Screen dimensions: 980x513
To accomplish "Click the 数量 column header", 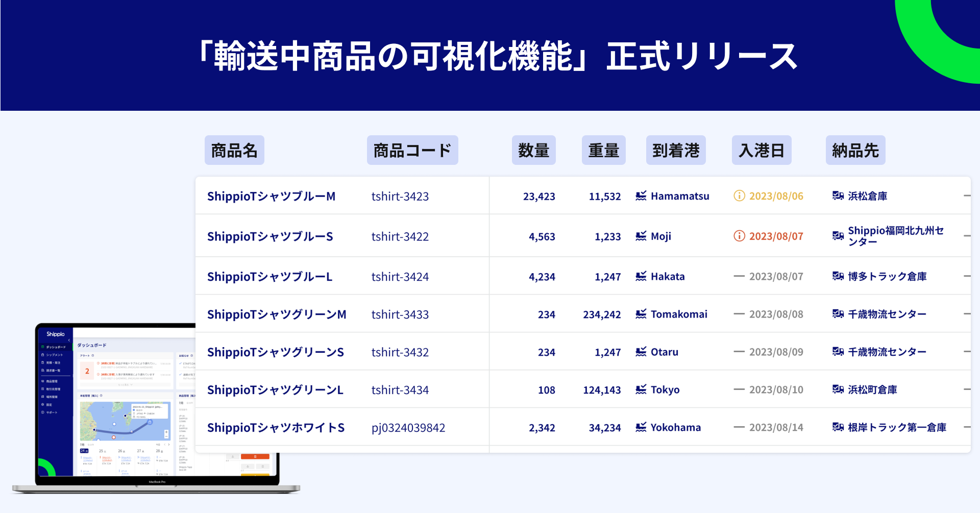I will tap(534, 150).
